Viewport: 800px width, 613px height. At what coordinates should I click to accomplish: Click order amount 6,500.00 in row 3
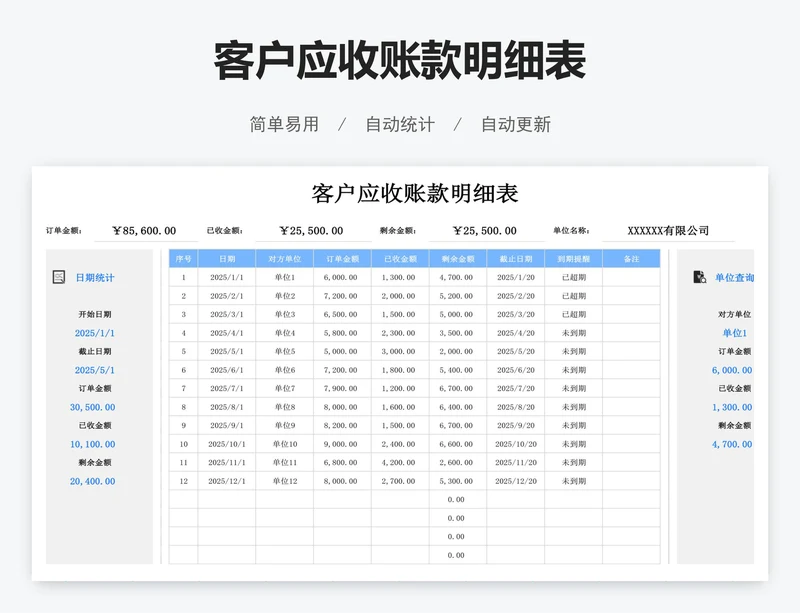tap(342, 314)
